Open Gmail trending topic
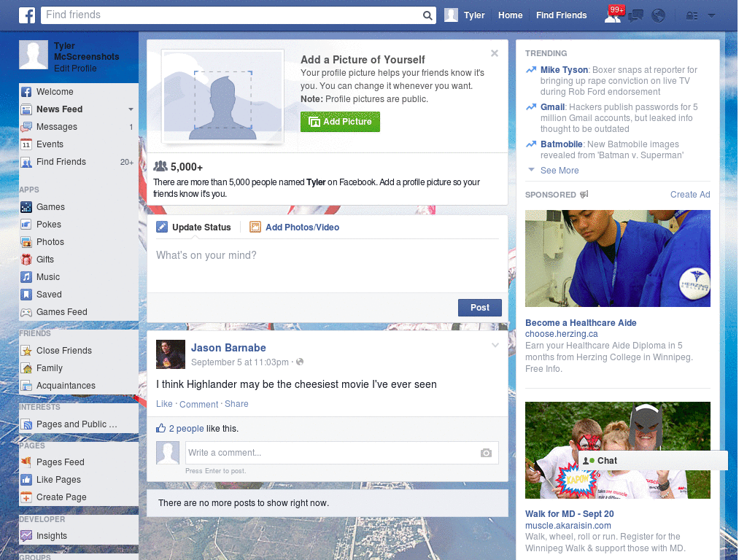This screenshot has width=747, height=560. tap(553, 107)
